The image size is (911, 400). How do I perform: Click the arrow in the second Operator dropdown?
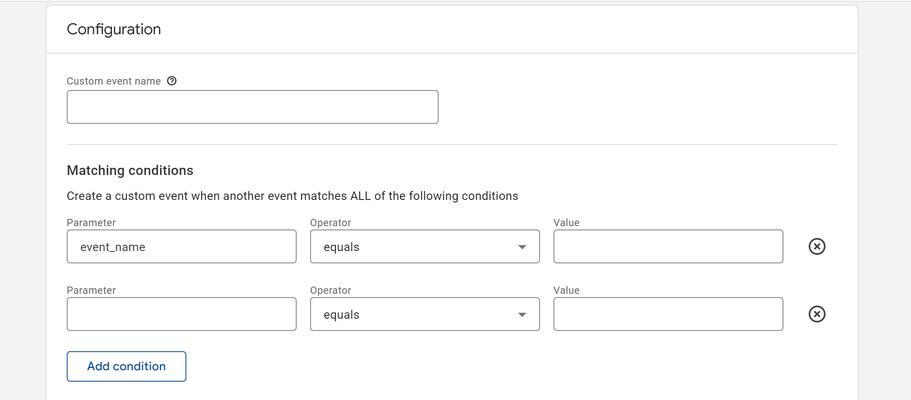[x=522, y=315]
